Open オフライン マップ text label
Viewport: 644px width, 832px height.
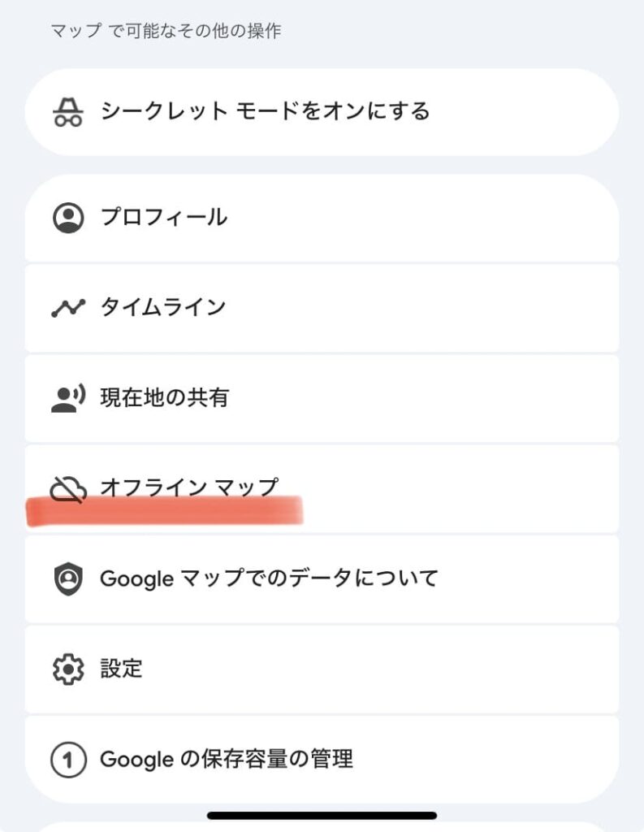pyautogui.click(x=188, y=487)
